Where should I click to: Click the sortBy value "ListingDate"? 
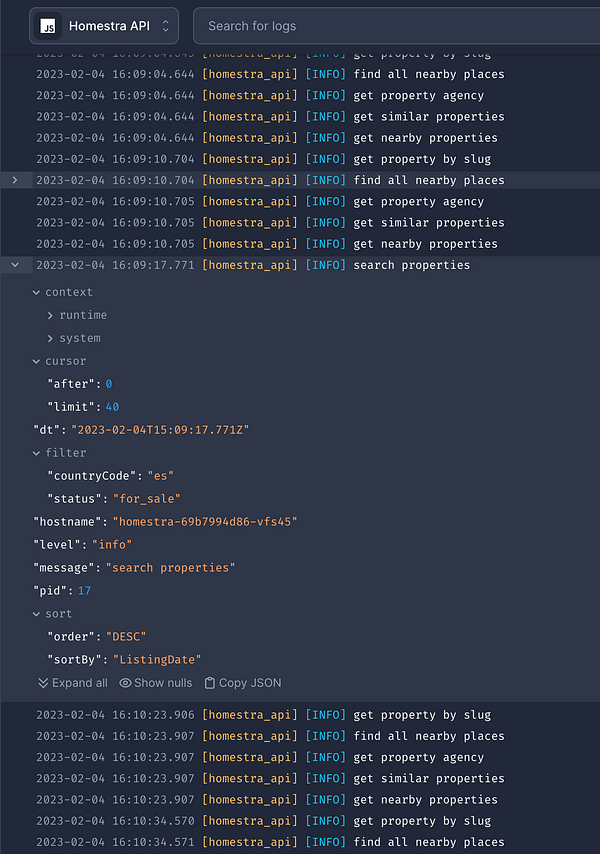[x=157, y=660]
